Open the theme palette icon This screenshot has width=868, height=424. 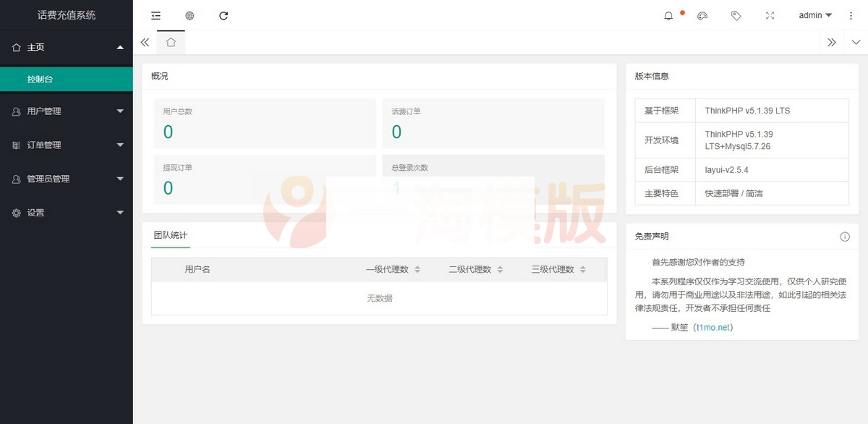pos(702,15)
